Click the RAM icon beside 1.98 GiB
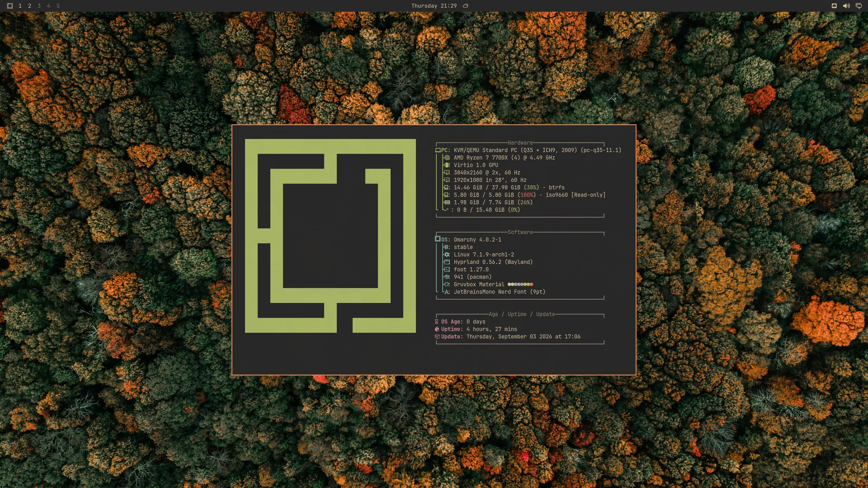Screen dimensions: 868x488 pyautogui.click(x=447, y=202)
